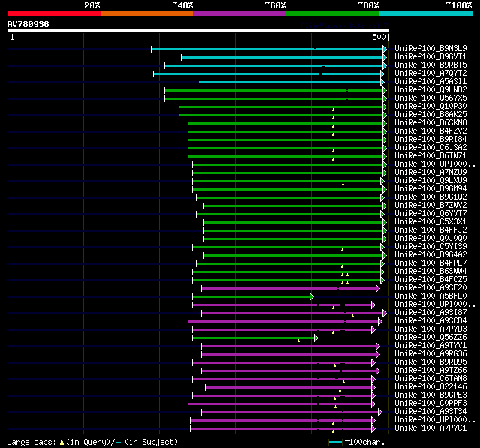Image resolution: width=480 pixels, height=448 pixels.
Task: Click the UniRef100_A9TYV1 label
Action: pyautogui.click(x=430, y=346)
